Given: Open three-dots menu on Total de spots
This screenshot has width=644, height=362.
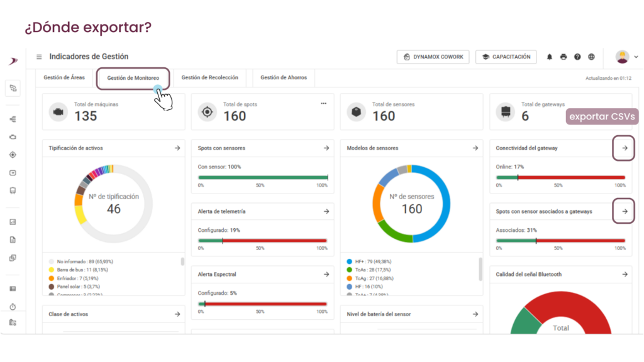Looking at the screenshot, I should pyautogui.click(x=324, y=104).
